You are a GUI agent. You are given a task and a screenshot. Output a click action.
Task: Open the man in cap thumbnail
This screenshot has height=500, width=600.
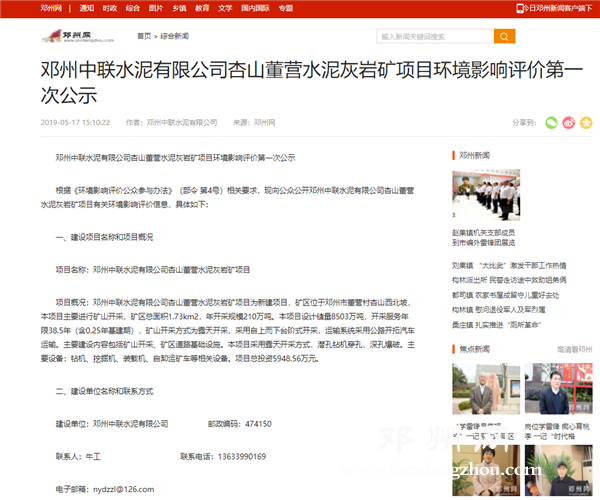click(x=559, y=470)
